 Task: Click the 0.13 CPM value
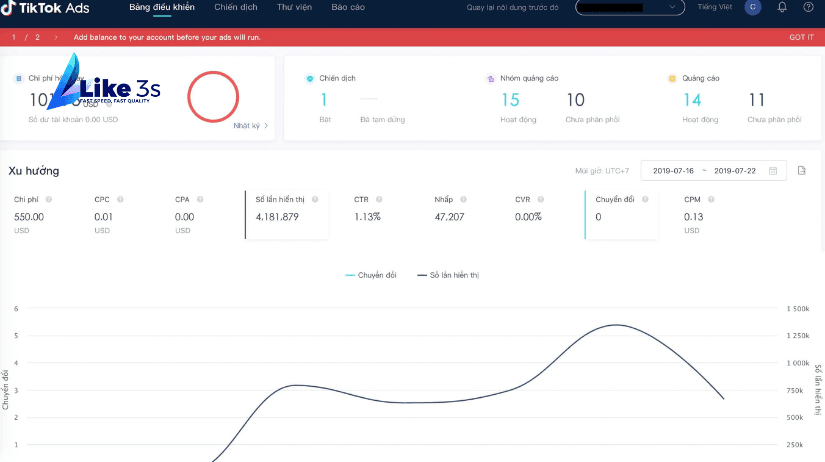click(x=693, y=217)
